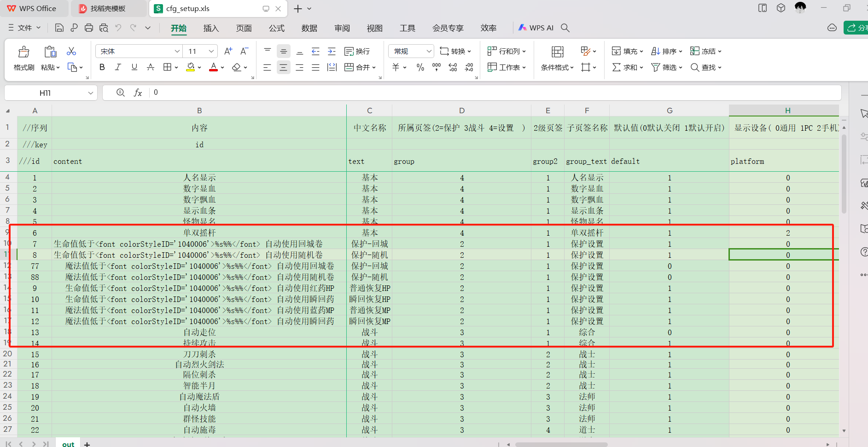Click the Format Painter (格式刷) icon
The width and height of the screenshot is (868, 447).
click(23, 52)
